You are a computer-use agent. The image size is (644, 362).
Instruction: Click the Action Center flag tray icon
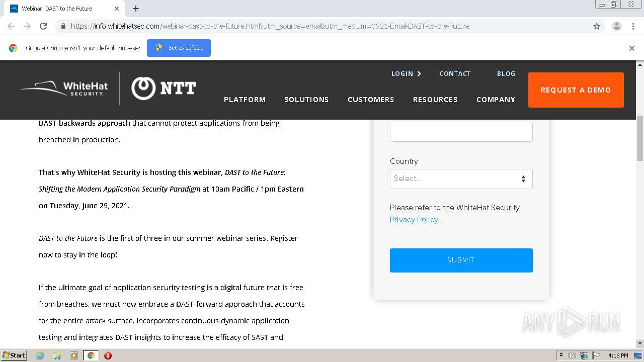(x=595, y=355)
